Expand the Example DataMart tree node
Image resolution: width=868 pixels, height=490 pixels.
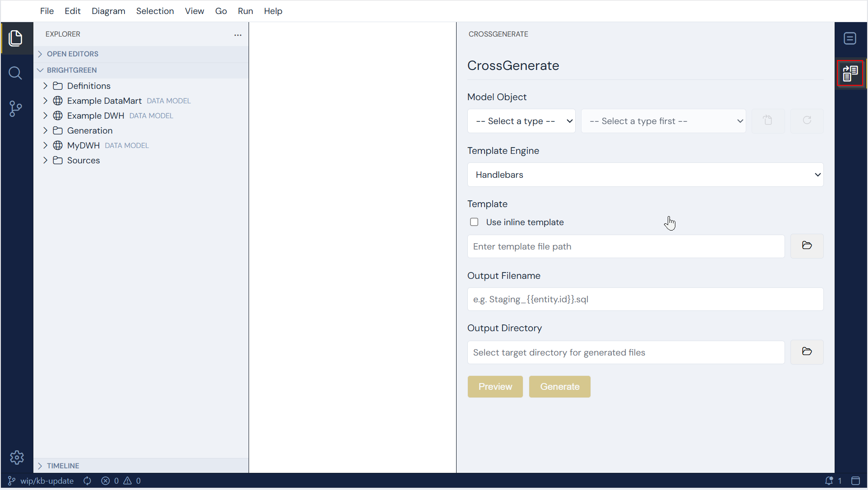(45, 101)
